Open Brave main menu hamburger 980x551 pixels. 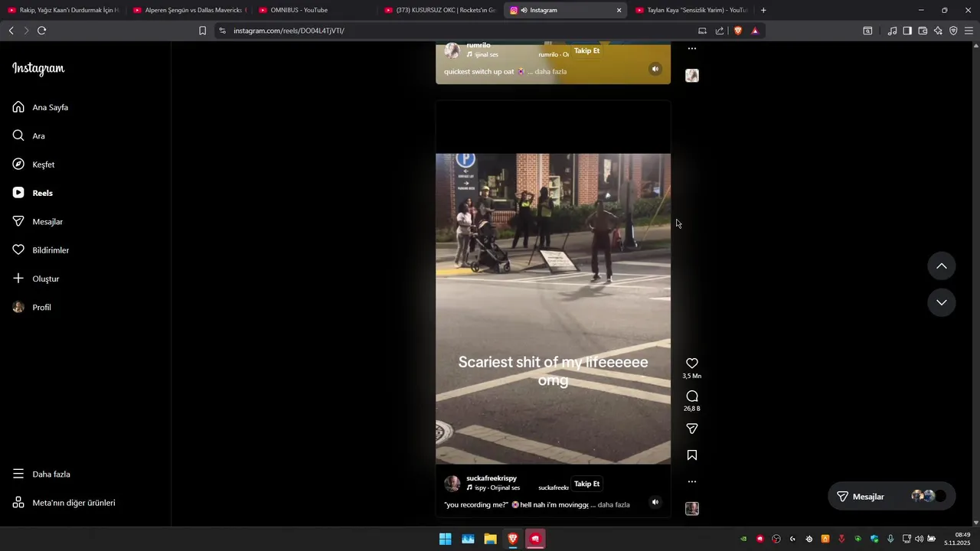(969, 31)
